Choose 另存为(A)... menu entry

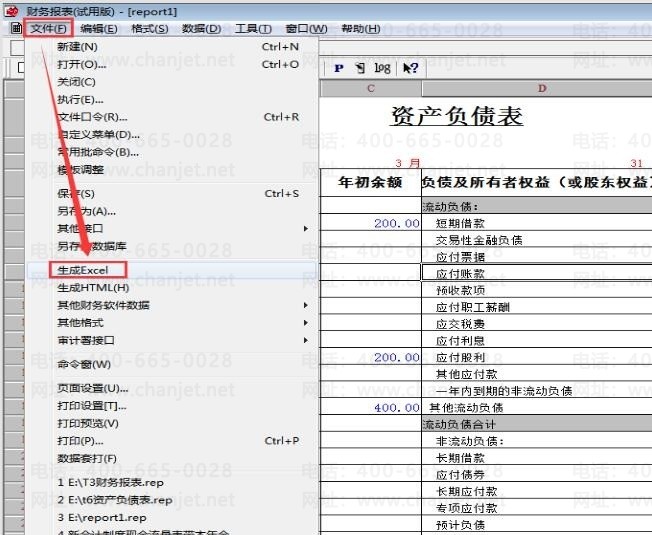[172, 211]
